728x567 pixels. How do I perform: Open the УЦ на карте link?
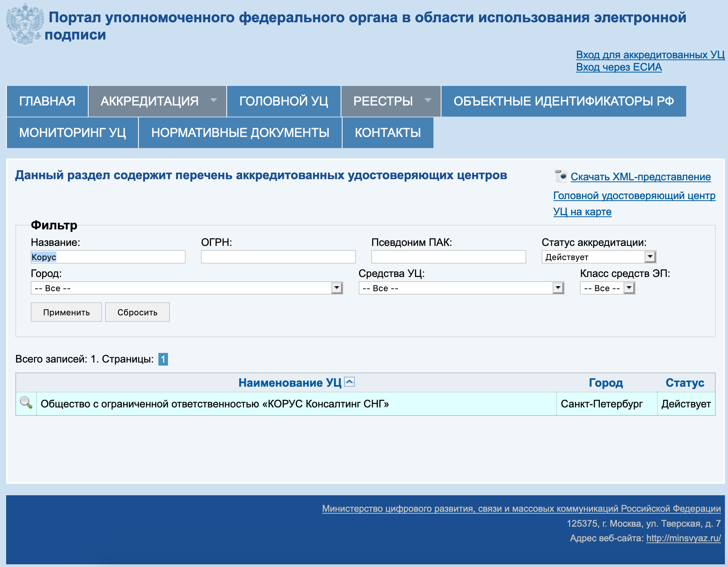[x=582, y=212]
